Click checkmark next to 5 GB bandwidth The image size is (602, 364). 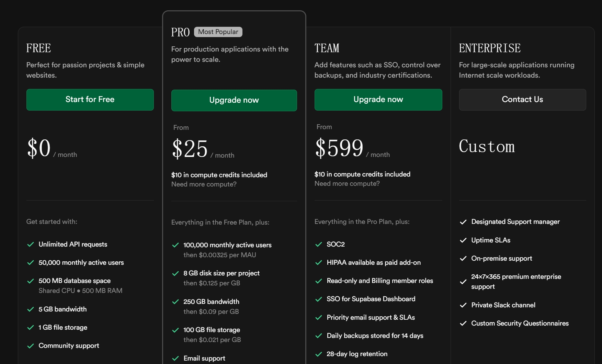point(31,309)
